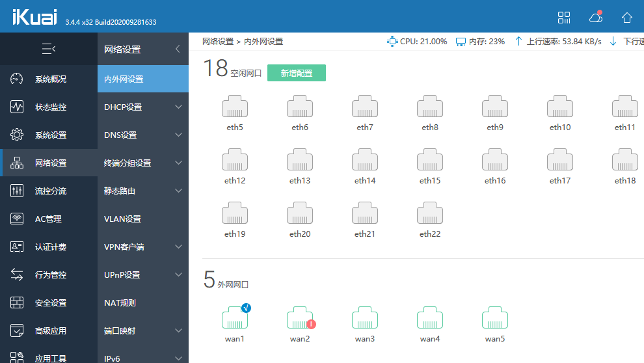Open the NAT规则 submenu item
Viewport: 644px width, 363px height.
143,302
